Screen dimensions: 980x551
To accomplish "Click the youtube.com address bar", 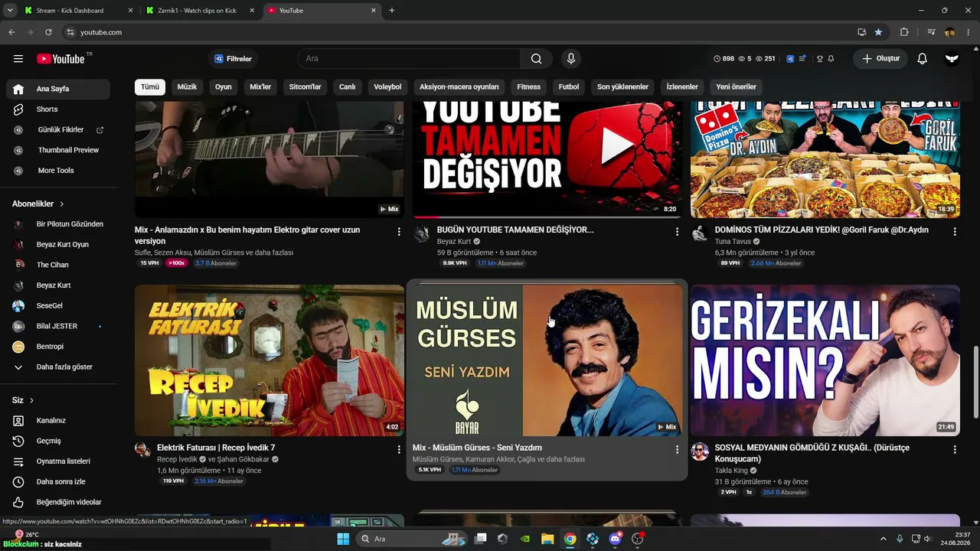I will tap(459, 32).
